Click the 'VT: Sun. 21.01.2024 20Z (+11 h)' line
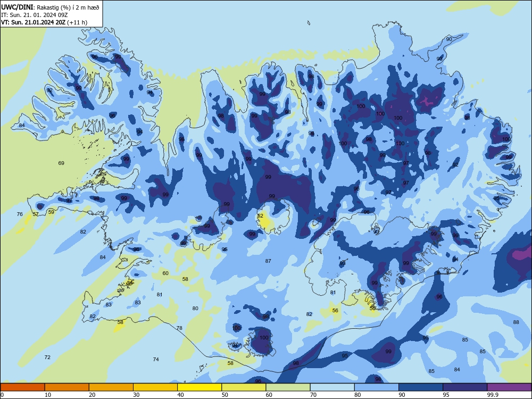The height and width of the screenshot is (399, 532). pyautogui.click(x=44, y=22)
